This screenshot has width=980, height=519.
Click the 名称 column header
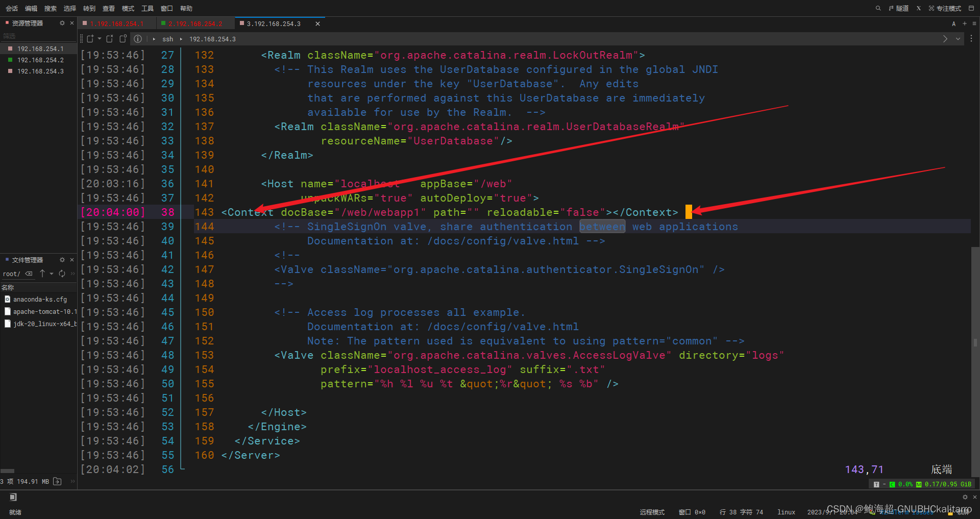click(38, 288)
